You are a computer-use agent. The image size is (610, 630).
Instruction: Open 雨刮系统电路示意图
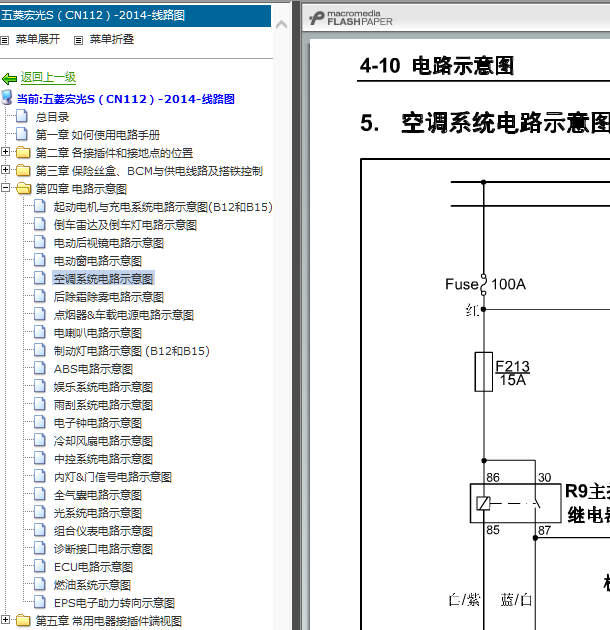pos(103,405)
